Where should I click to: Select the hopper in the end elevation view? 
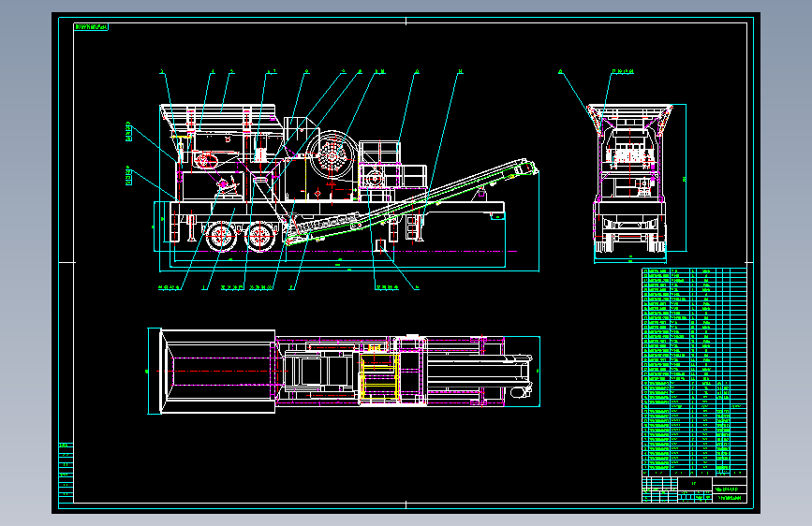point(629,119)
